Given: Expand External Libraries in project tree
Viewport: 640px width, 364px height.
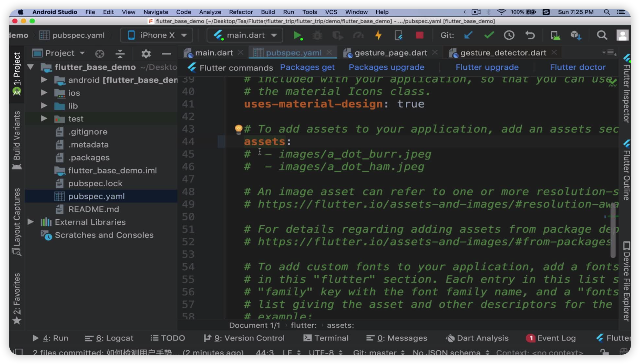Looking at the screenshot, I should click(30, 222).
